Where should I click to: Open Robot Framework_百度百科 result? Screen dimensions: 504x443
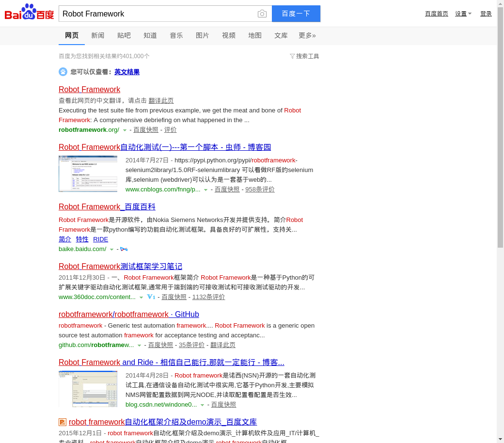(x=107, y=206)
